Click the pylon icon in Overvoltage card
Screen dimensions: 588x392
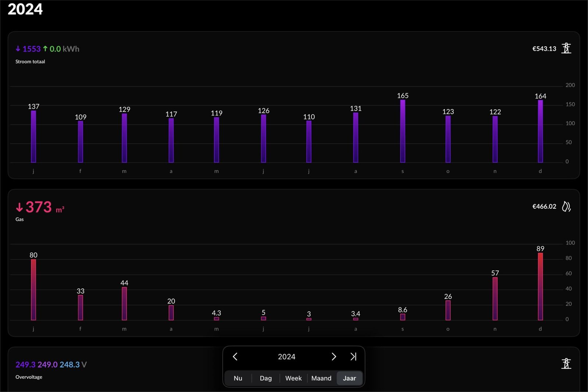(566, 364)
